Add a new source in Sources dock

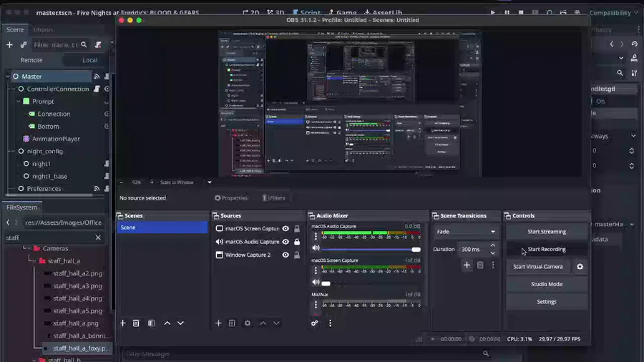tap(218, 323)
